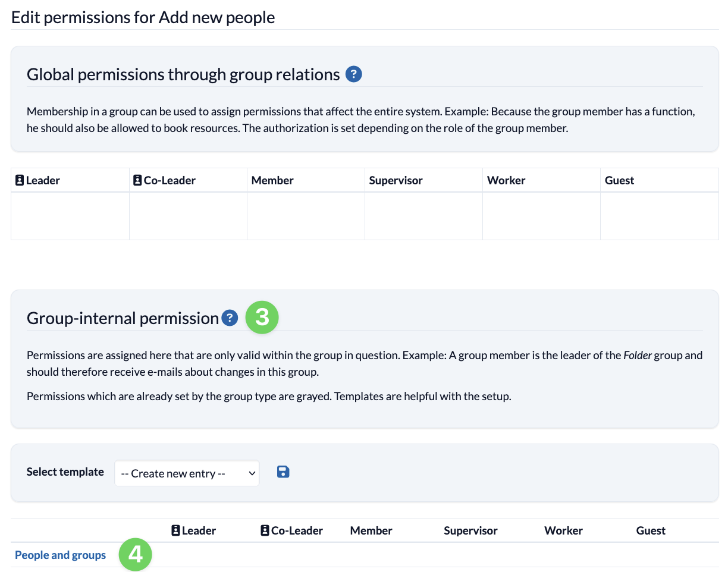Click the Worker column header in lower table

coord(563,530)
